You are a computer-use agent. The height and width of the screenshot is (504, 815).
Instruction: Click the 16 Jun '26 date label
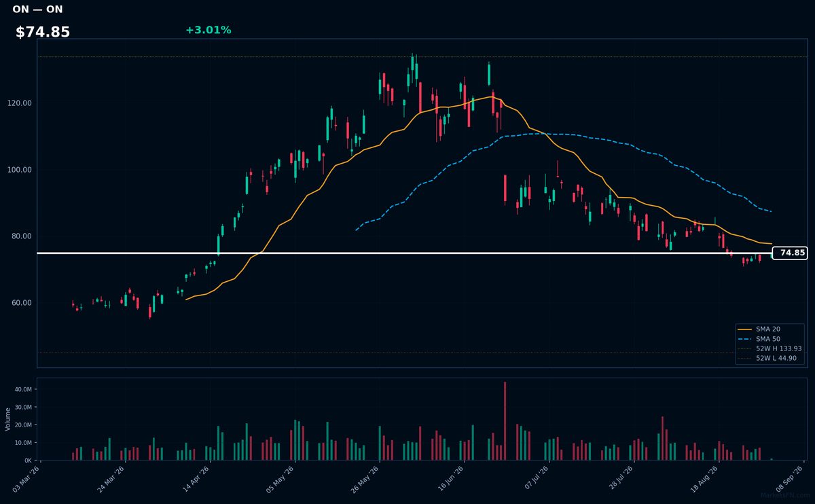click(x=450, y=478)
